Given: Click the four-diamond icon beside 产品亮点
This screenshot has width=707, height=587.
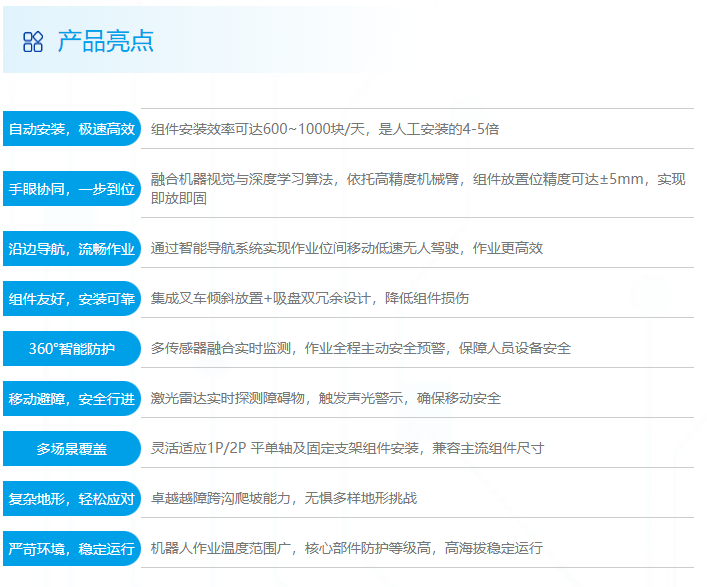Looking at the screenshot, I should pyautogui.click(x=33, y=41).
